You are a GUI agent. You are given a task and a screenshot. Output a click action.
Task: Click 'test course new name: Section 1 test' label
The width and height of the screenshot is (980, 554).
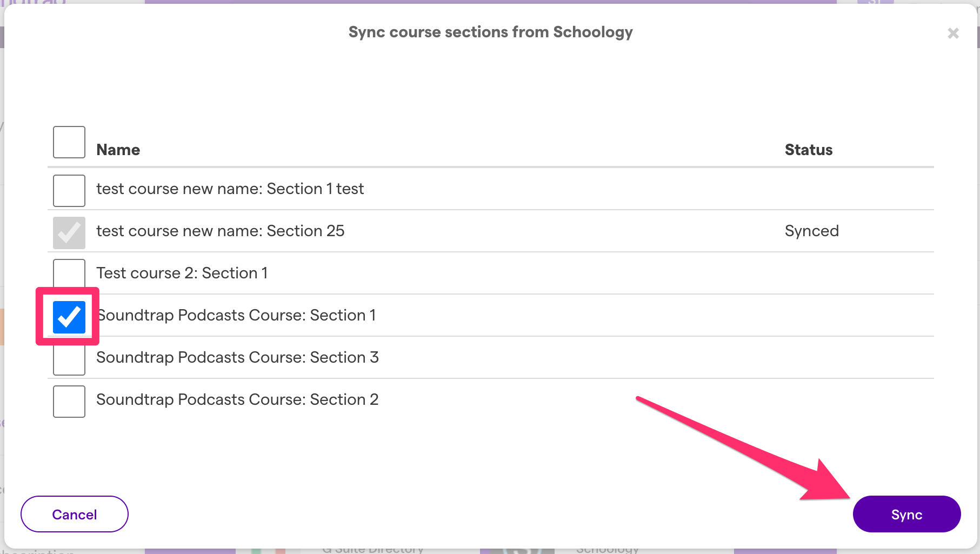click(x=230, y=189)
